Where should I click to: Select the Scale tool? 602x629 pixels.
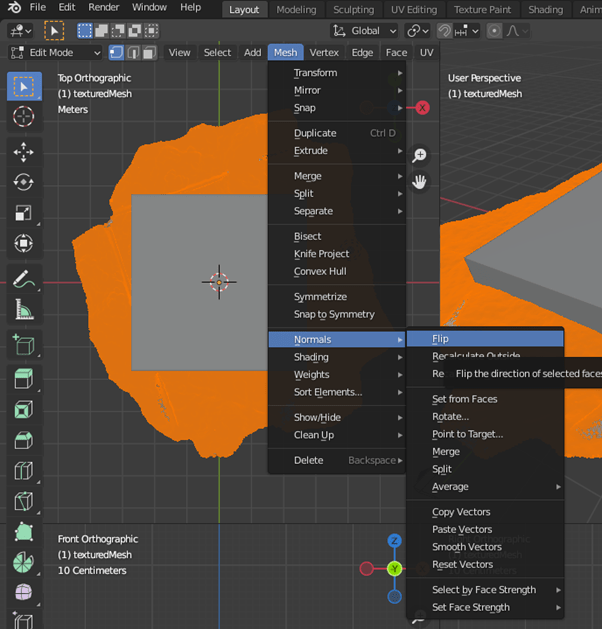coord(23,213)
